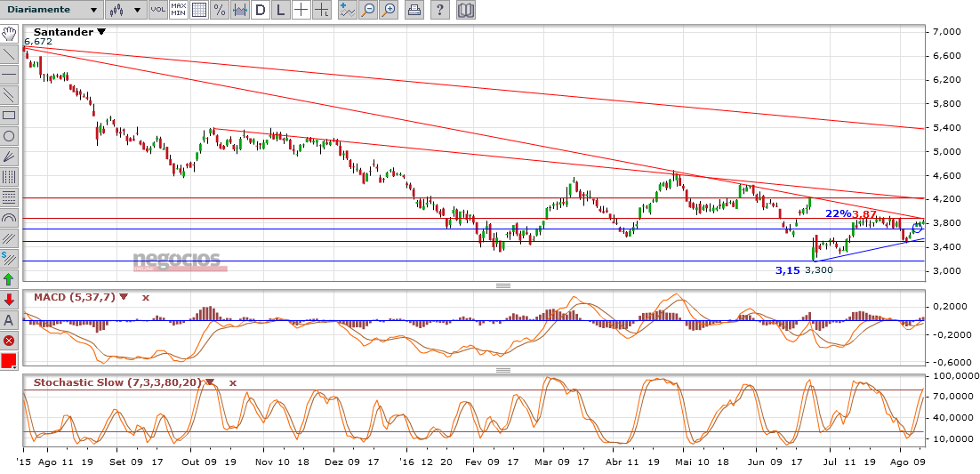Screen dimensions: 980x474
Task: Select the hand pan tool
Action: pyautogui.click(x=9, y=34)
